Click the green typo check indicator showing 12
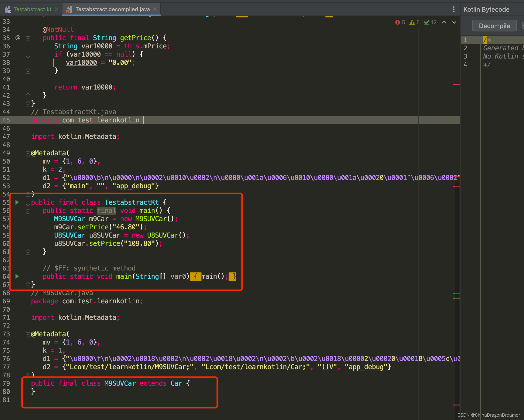This screenshot has height=420, width=524. pos(430,22)
